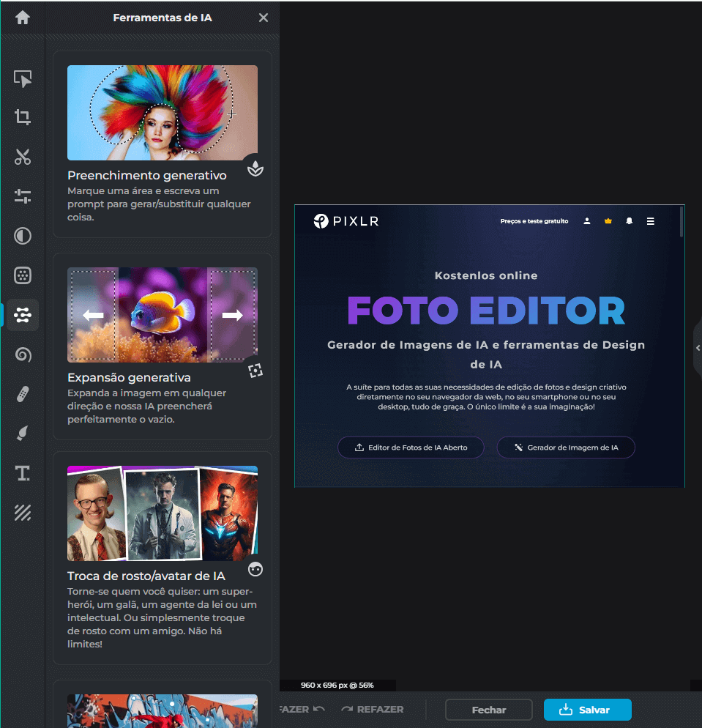Select the Liquify swirl tool
Image resolution: width=702 pixels, height=728 pixels.
tap(22, 354)
